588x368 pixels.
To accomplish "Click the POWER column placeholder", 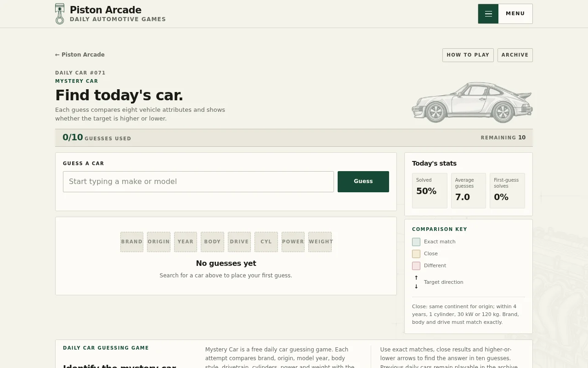I will pos(293,242).
